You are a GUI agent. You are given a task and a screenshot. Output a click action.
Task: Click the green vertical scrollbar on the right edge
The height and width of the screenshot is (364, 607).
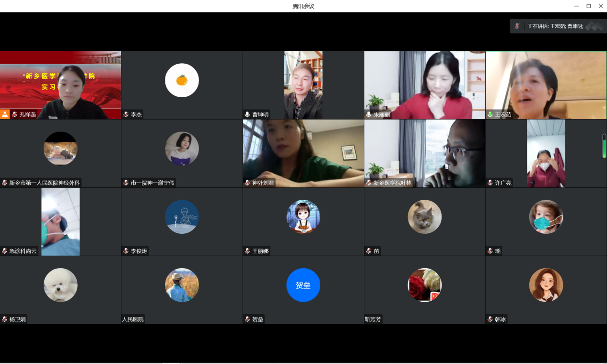pos(604,146)
